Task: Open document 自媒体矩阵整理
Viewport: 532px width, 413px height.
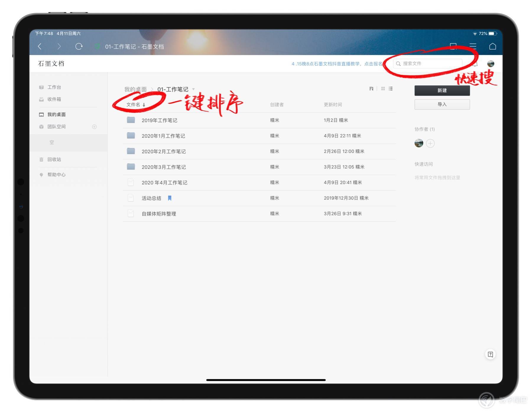Action: pos(159,214)
